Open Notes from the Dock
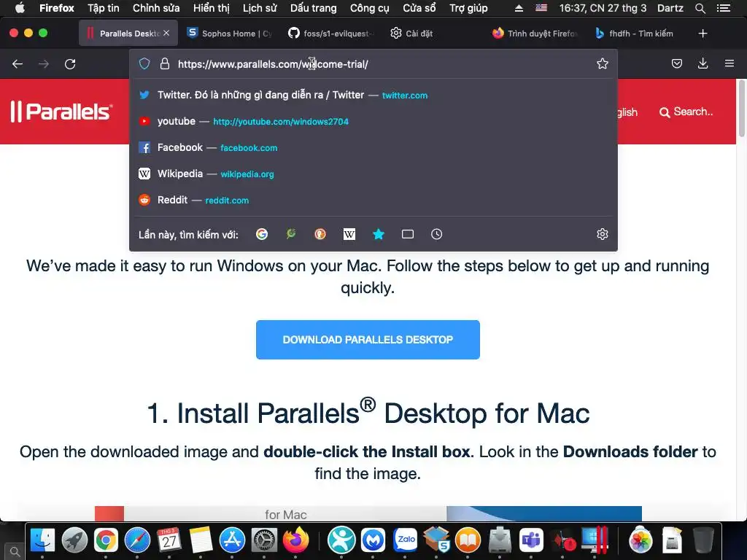 coord(201,540)
